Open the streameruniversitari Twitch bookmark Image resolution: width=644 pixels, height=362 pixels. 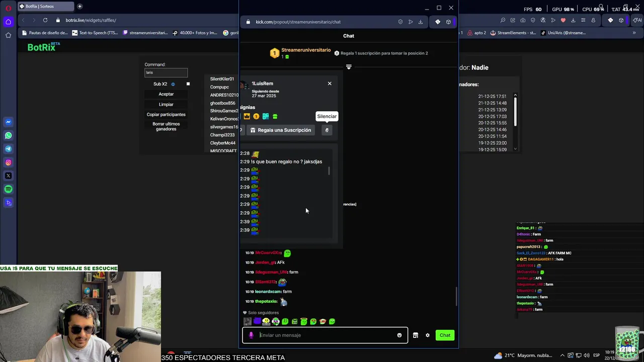click(145, 33)
